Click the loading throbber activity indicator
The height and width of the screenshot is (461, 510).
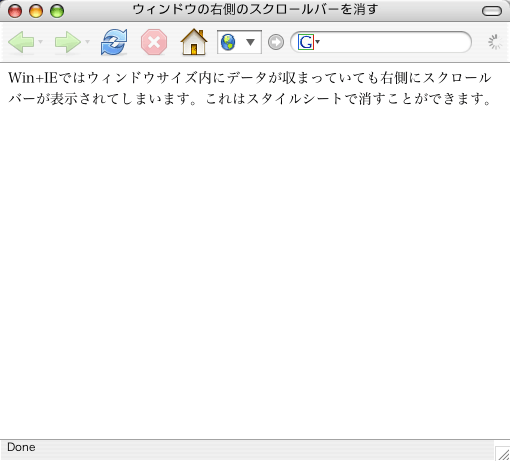495,42
